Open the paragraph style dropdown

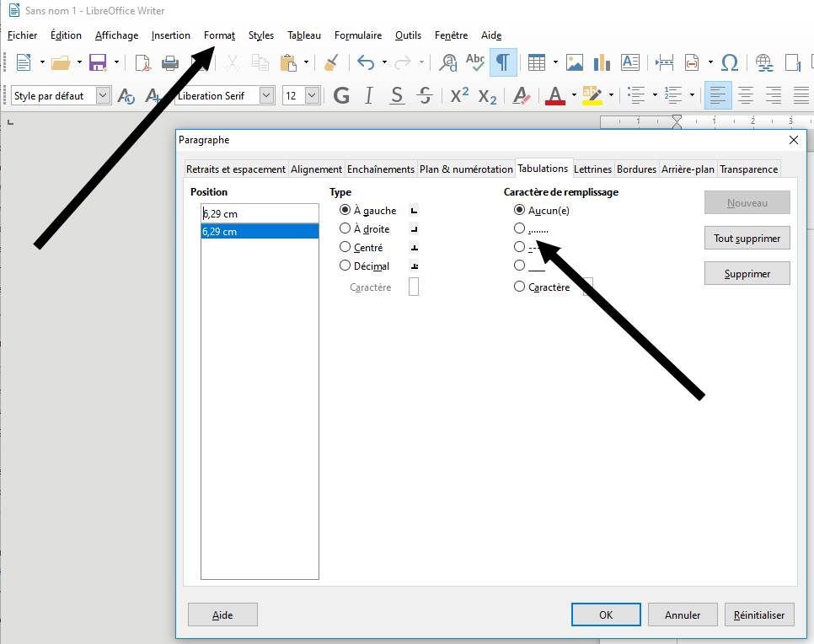(103, 95)
